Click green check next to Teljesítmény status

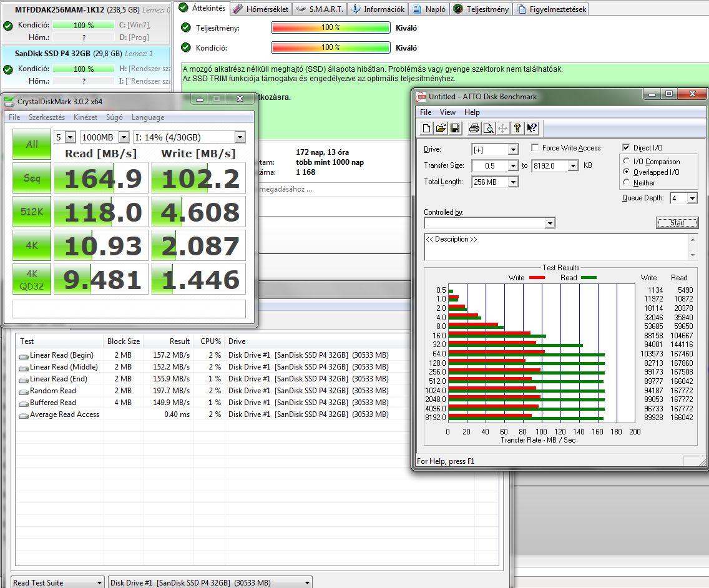pyautogui.click(x=186, y=27)
